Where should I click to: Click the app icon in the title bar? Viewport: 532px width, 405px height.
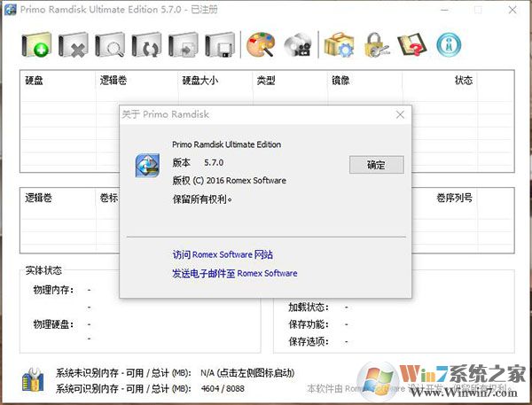click(10, 10)
